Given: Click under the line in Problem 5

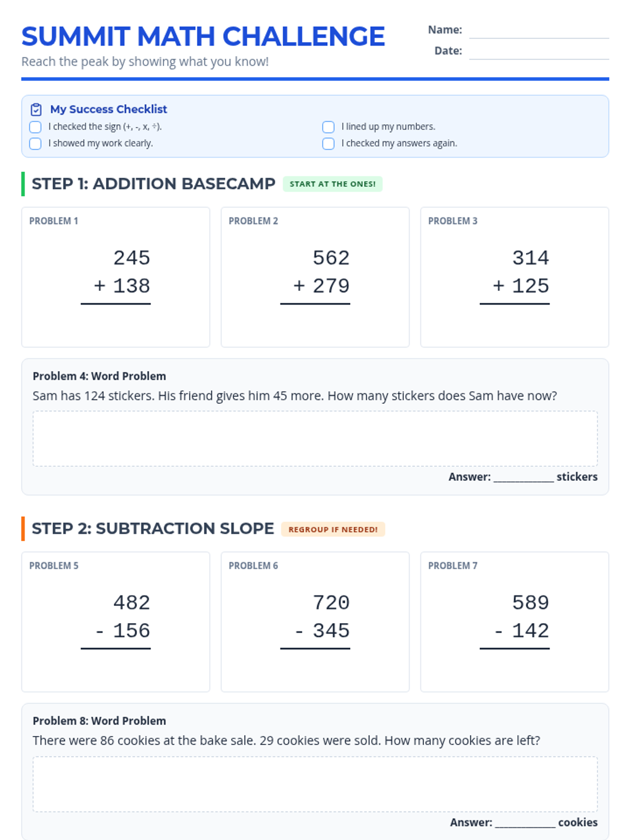Looking at the screenshot, I should [116, 667].
